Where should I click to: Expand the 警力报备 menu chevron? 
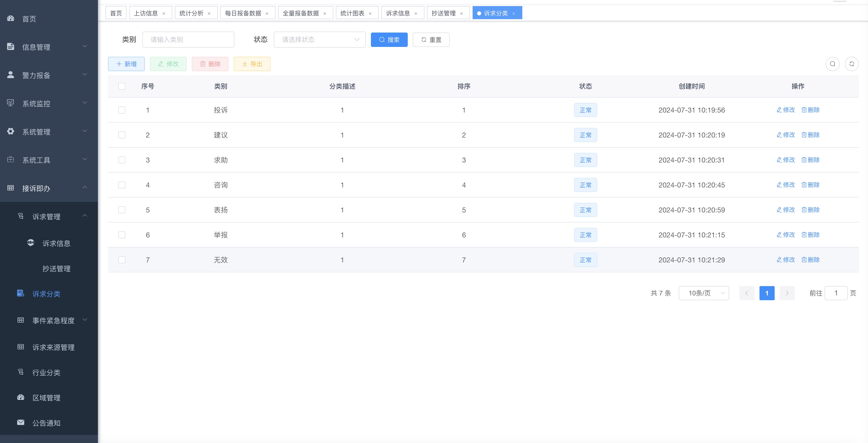pyautogui.click(x=85, y=74)
